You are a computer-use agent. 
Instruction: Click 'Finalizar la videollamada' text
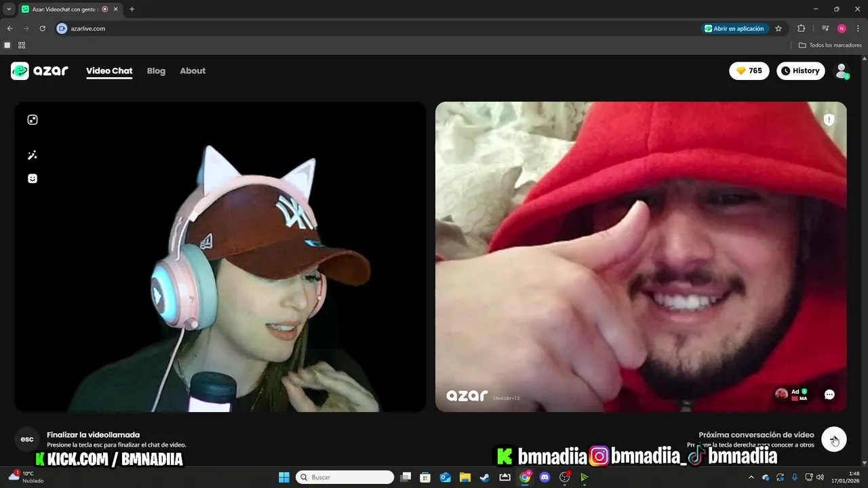[x=93, y=435]
